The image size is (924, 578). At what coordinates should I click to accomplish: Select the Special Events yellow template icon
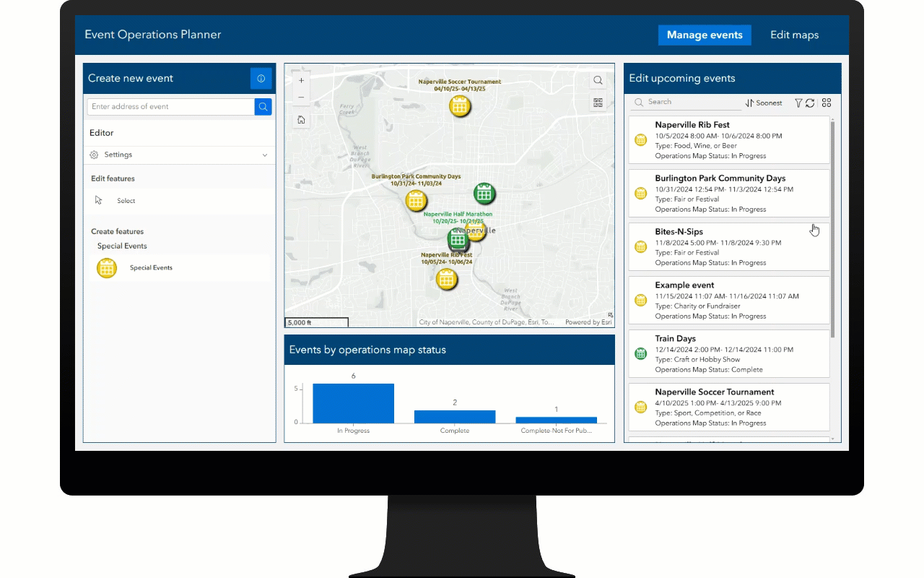107,268
